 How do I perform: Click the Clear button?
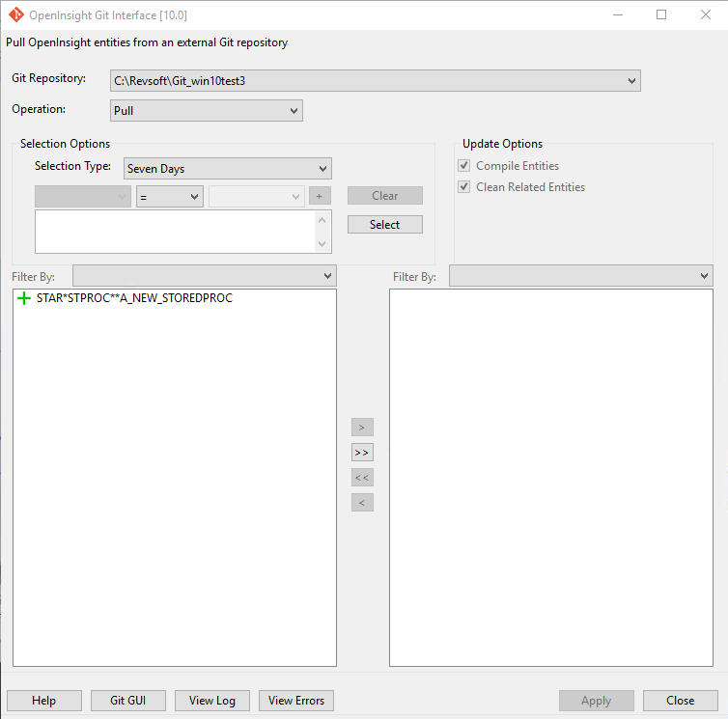point(385,195)
